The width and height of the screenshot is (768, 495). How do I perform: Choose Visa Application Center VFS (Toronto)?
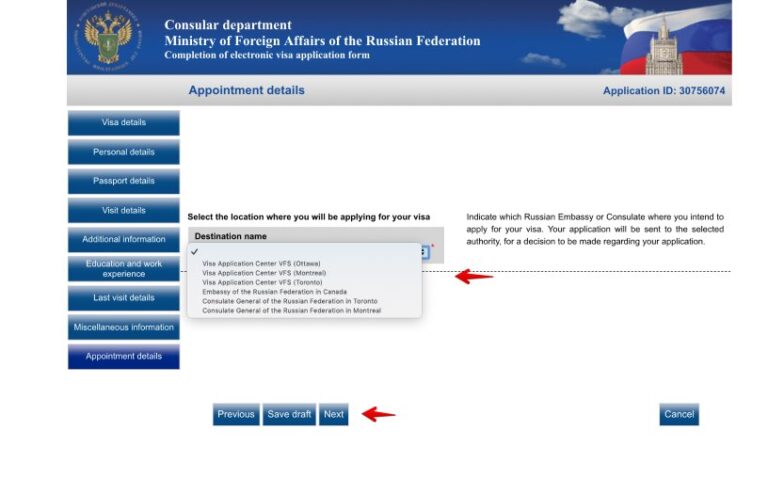point(262,283)
